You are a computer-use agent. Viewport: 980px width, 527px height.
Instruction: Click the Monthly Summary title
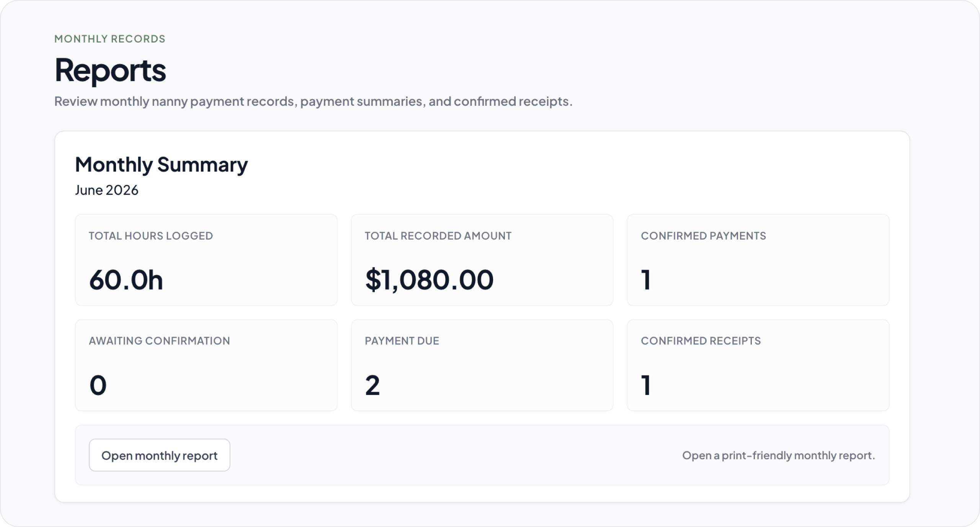point(161,165)
